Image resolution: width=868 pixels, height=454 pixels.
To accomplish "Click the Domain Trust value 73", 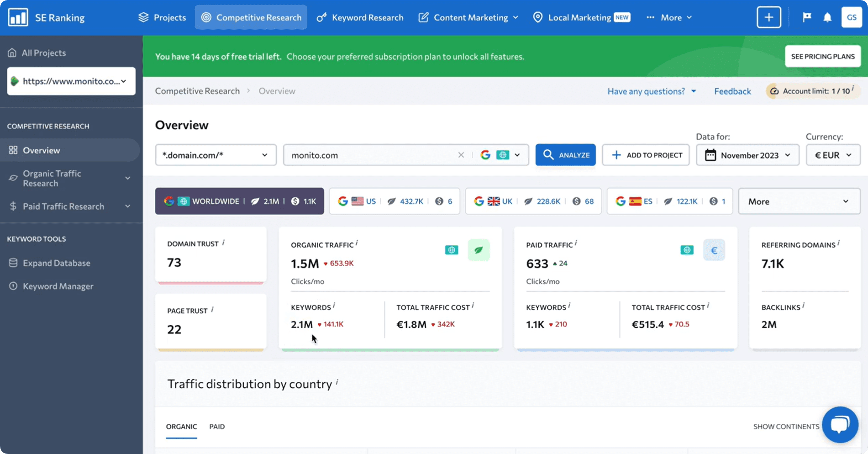I will (x=174, y=262).
